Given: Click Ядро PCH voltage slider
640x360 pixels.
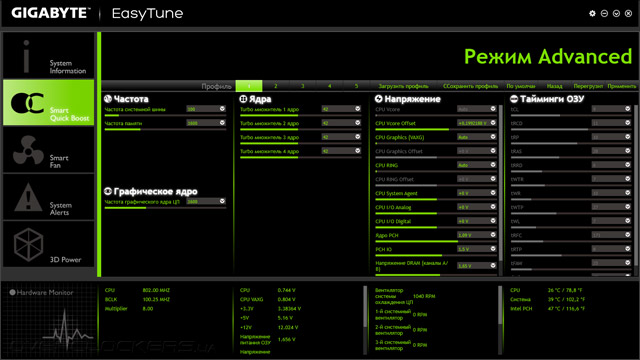Looking at the screenshot, I should click(x=436, y=241).
